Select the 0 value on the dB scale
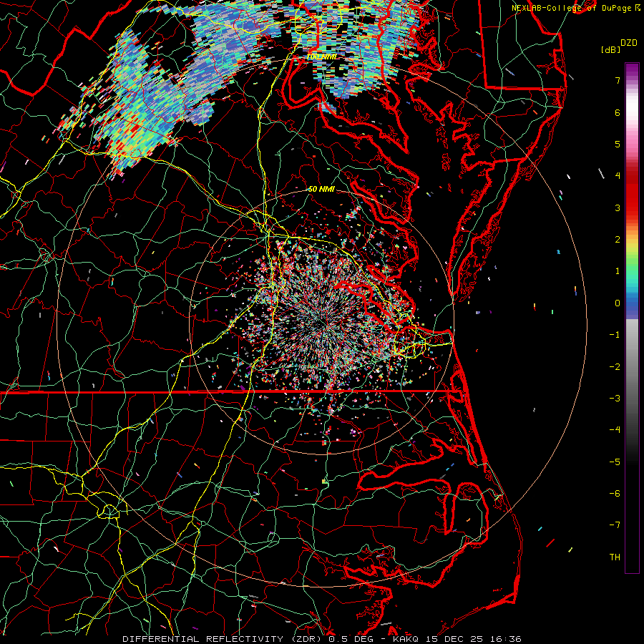 618,303
